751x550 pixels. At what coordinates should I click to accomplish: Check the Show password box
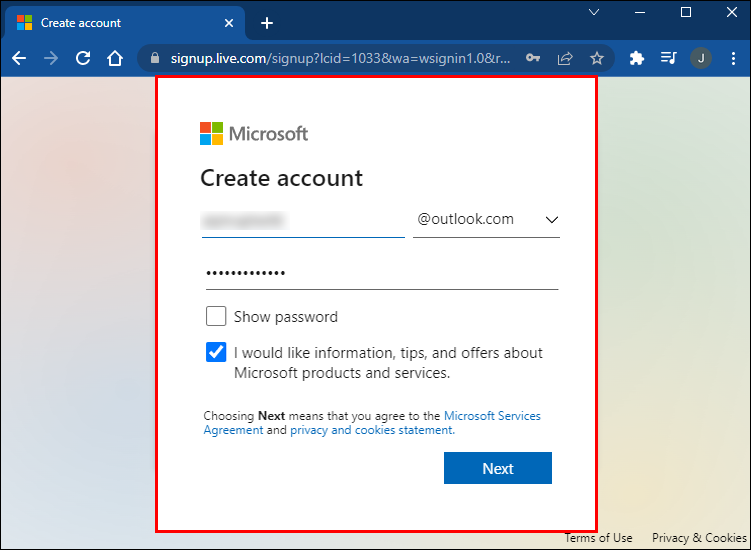click(216, 316)
